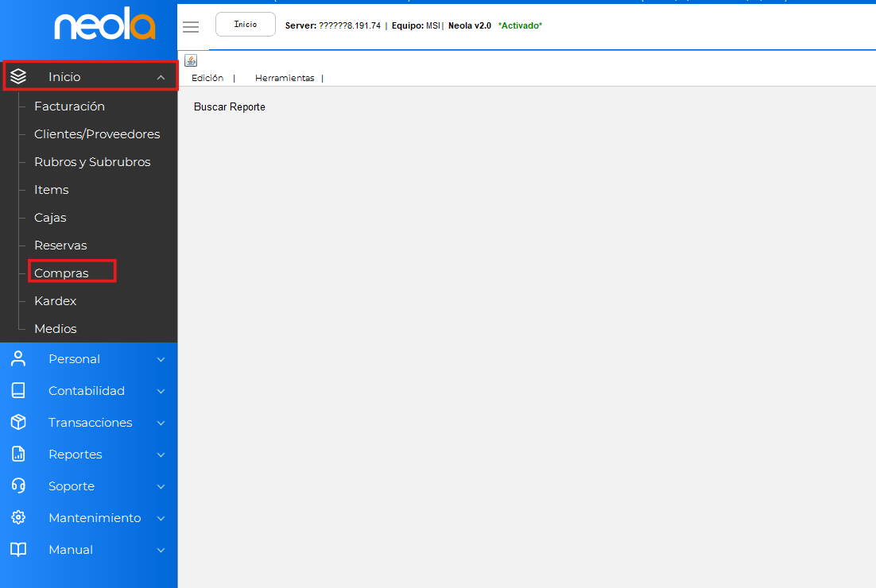Click the Manual open book icon
The width and height of the screenshot is (876, 588).
pos(18,549)
